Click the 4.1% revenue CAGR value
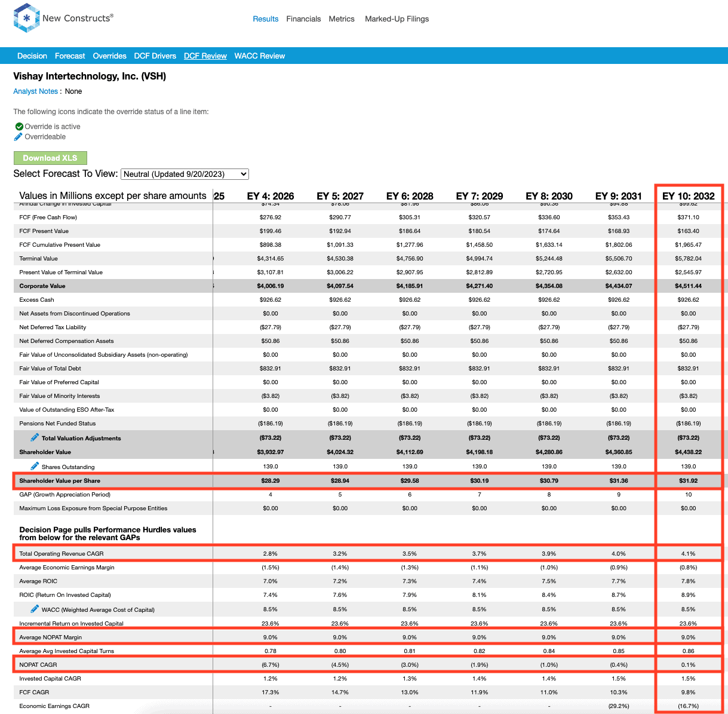 tap(689, 554)
